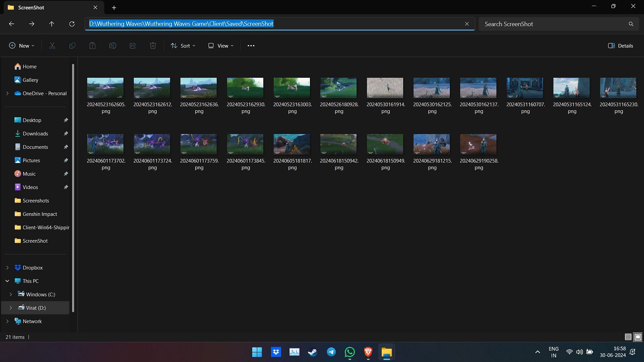Click the Steam icon in taskbar
Viewport: 644px width, 362px height.
pos(312,352)
